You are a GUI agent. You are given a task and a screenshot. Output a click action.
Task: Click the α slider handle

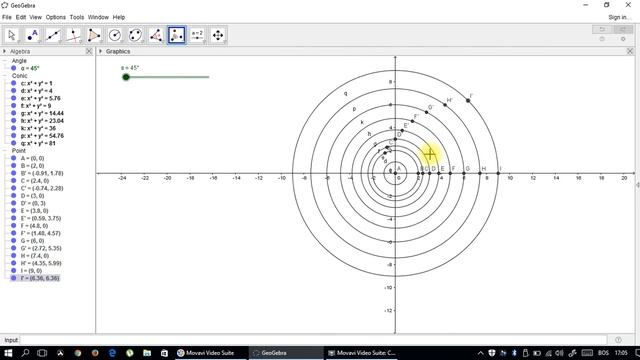click(126, 77)
